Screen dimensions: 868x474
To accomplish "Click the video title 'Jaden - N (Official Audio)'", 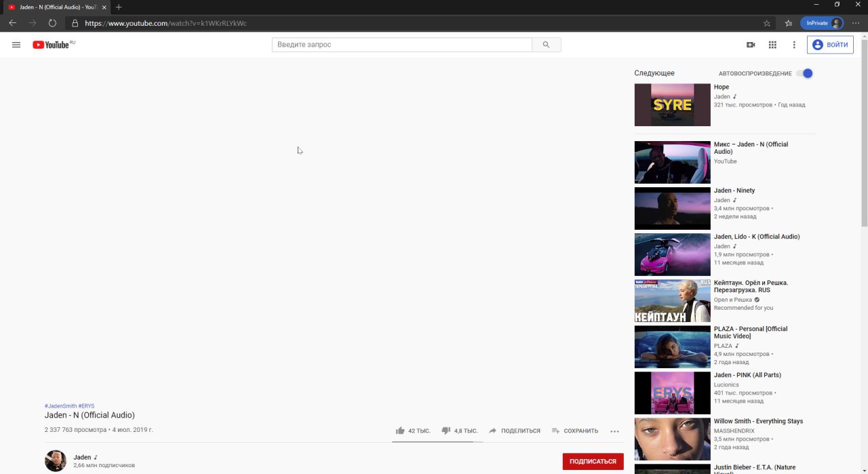I will (90, 415).
